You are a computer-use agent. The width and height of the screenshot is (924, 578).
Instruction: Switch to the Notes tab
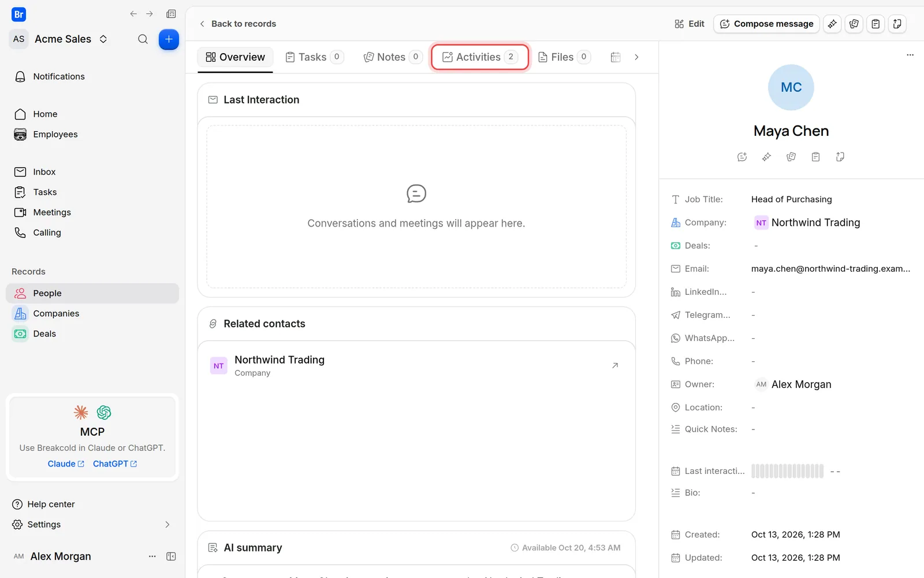393,57
